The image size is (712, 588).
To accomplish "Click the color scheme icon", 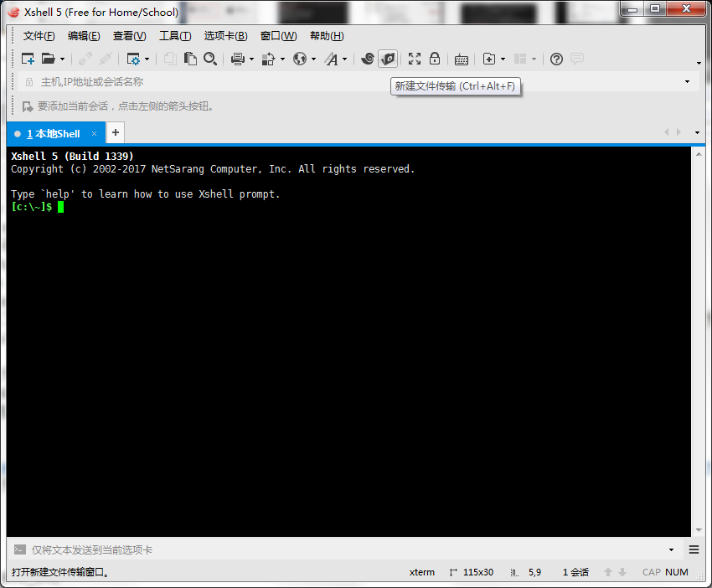I will (x=269, y=59).
